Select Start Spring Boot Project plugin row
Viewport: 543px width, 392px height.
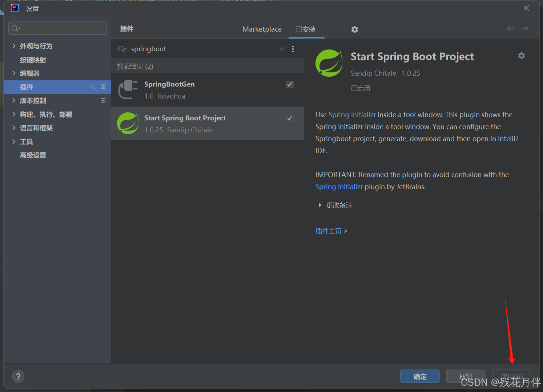coord(208,124)
